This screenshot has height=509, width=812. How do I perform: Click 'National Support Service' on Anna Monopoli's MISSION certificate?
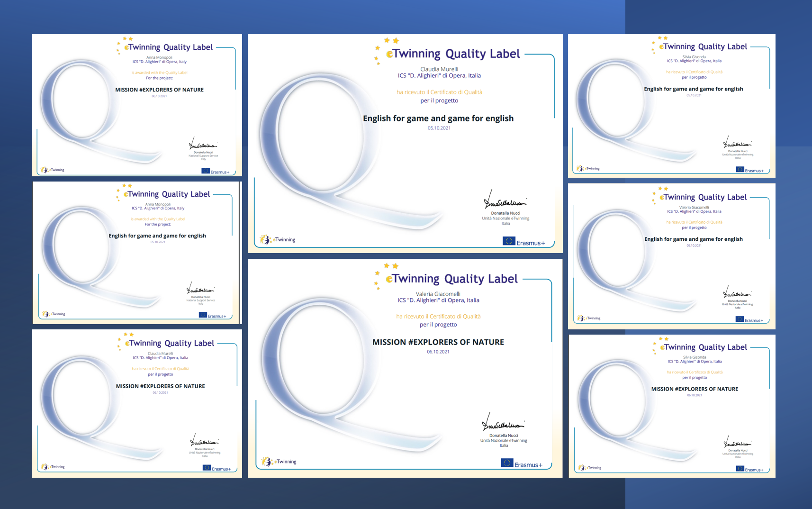pos(203,156)
